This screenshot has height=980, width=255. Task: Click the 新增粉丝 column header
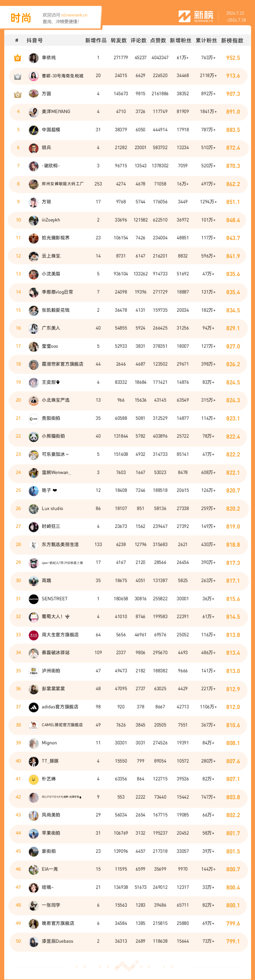(180, 41)
